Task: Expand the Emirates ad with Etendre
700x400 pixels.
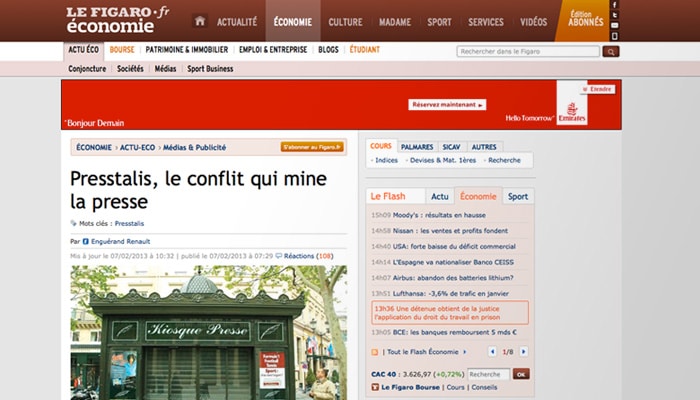Action: point(597,89)
